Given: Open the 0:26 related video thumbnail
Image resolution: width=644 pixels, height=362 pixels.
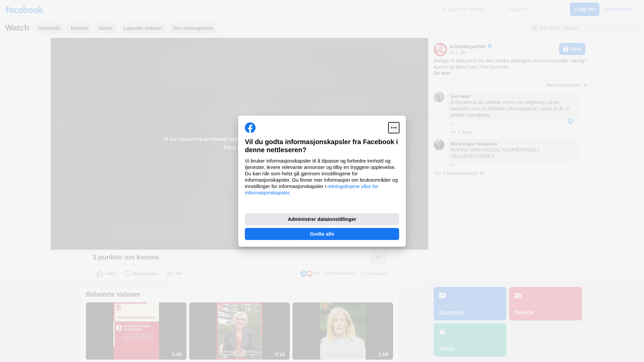Looking at the screenshot, I should (x=239, y=331).
